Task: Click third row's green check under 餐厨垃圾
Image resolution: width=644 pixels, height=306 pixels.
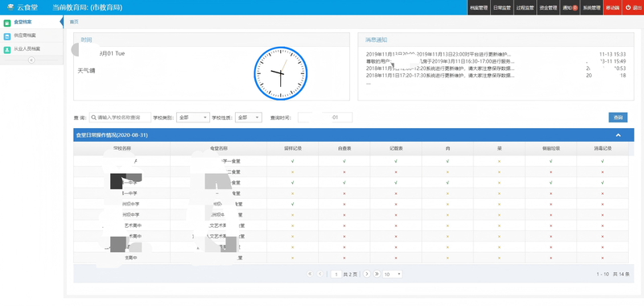Action: click(551, 182)
